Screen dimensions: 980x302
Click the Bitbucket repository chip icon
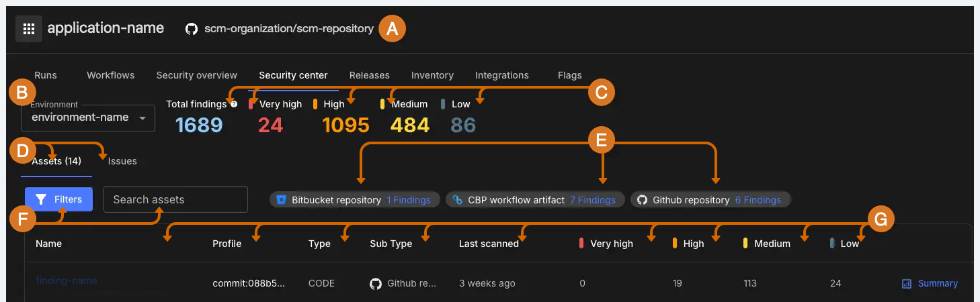[281, 200]
